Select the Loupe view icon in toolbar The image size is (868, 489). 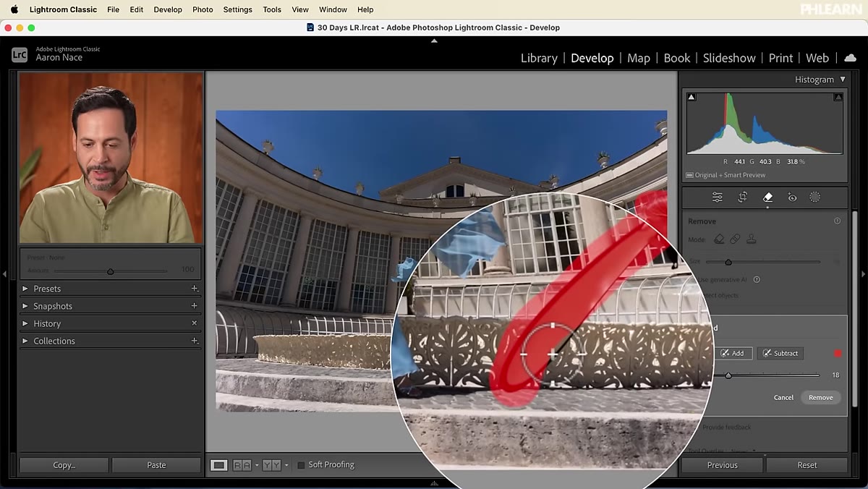(218, 465)
